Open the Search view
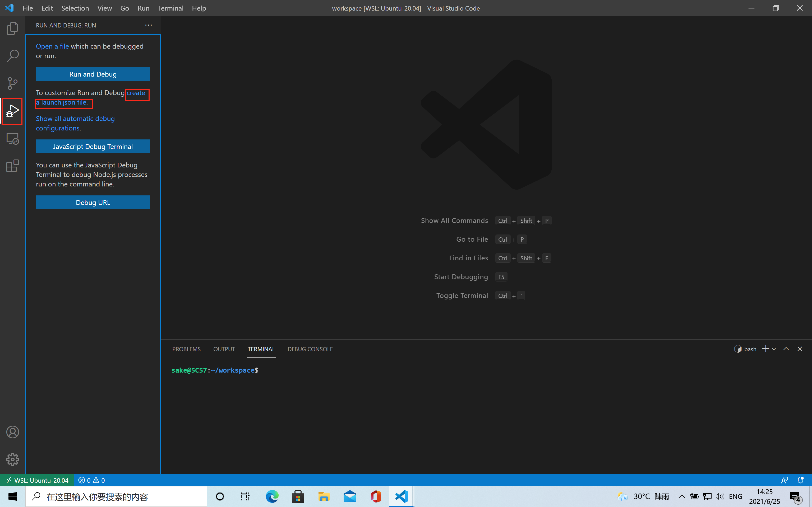 (x=12, y=56)
